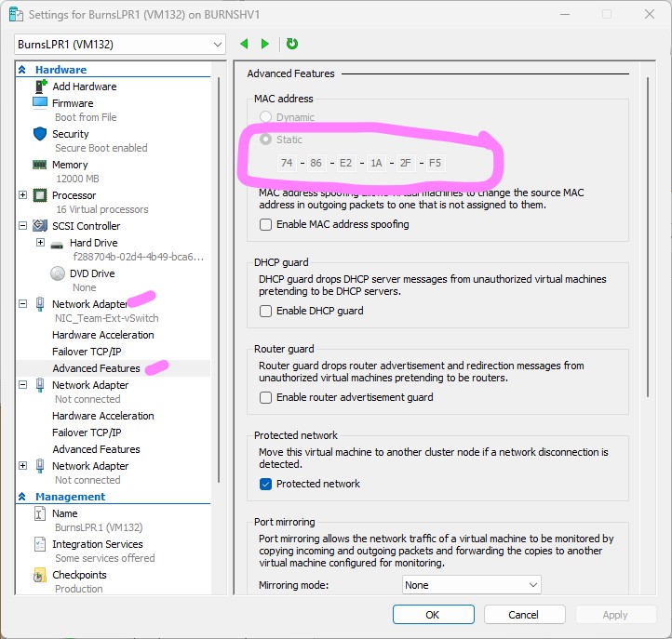
Task: Click the Processor chip icon
Action: (40, 195)
